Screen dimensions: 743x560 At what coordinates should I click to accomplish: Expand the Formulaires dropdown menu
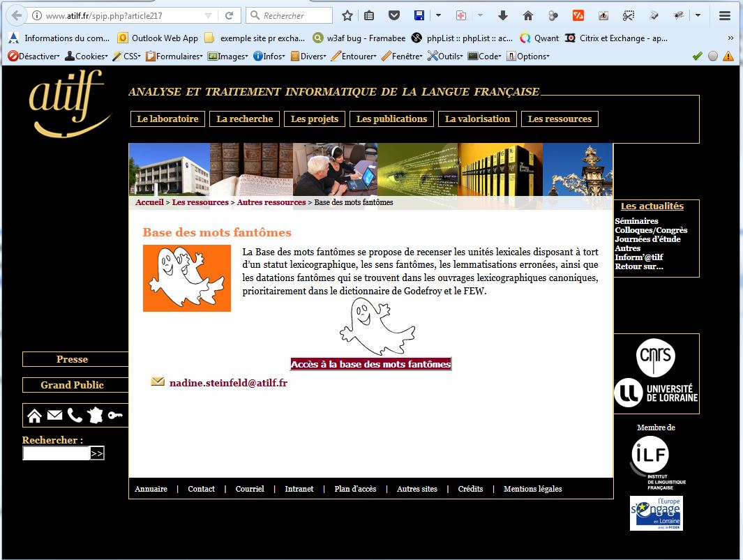coord(174,56)
